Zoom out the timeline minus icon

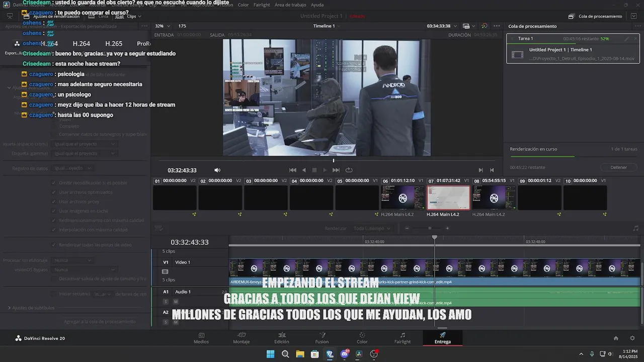click(407, 228)
